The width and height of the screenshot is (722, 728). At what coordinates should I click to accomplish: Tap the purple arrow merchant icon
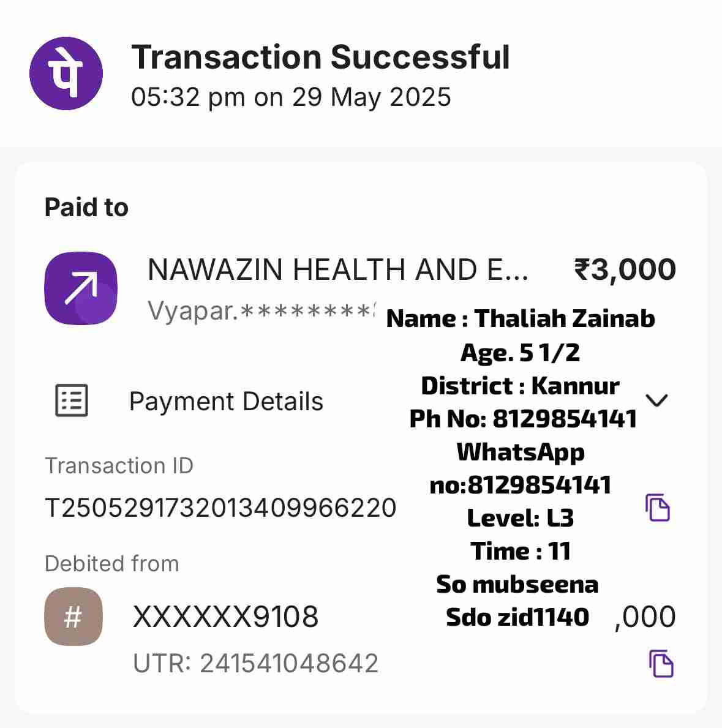coord(81,288)
